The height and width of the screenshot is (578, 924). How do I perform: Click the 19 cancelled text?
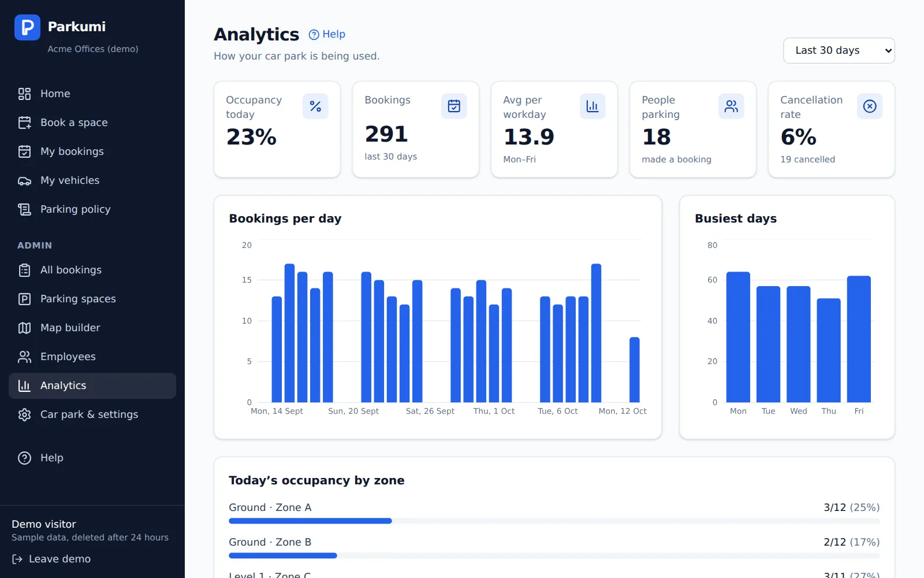(x=807, y=160)
